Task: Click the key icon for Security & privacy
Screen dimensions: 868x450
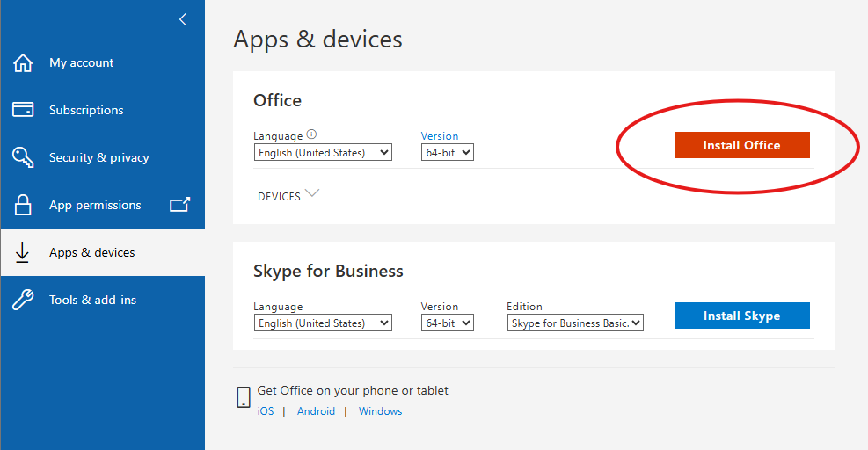Action: tap(23, 157)
